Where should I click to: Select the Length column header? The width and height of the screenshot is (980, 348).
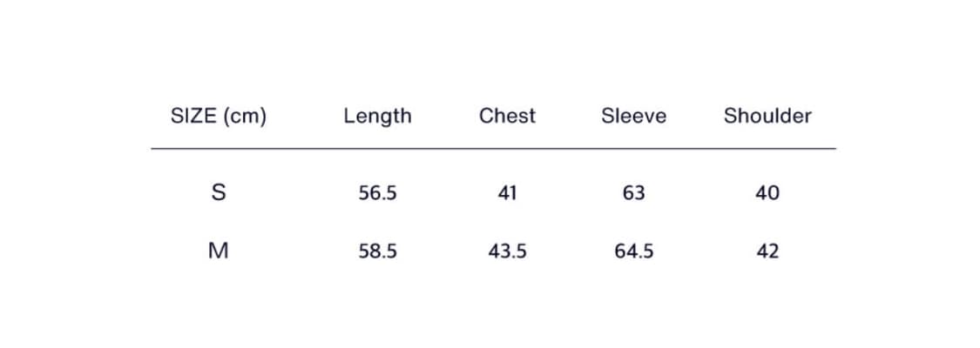(377, 116)
